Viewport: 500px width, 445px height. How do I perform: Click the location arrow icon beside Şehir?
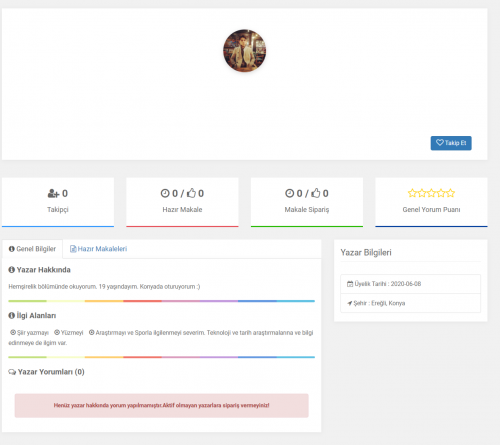coord(350,303)
